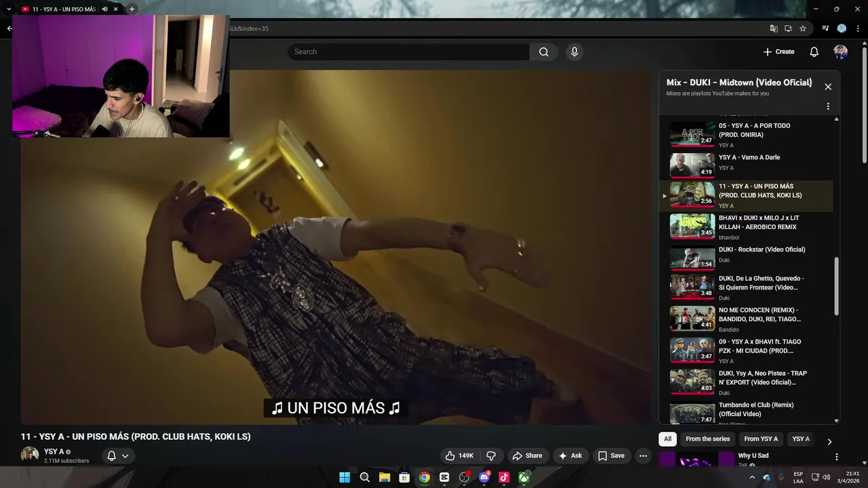Viewport: 868px width, 488px height.
Task: Open the YouTube notifications bell
Action: [x=814, y=52]
